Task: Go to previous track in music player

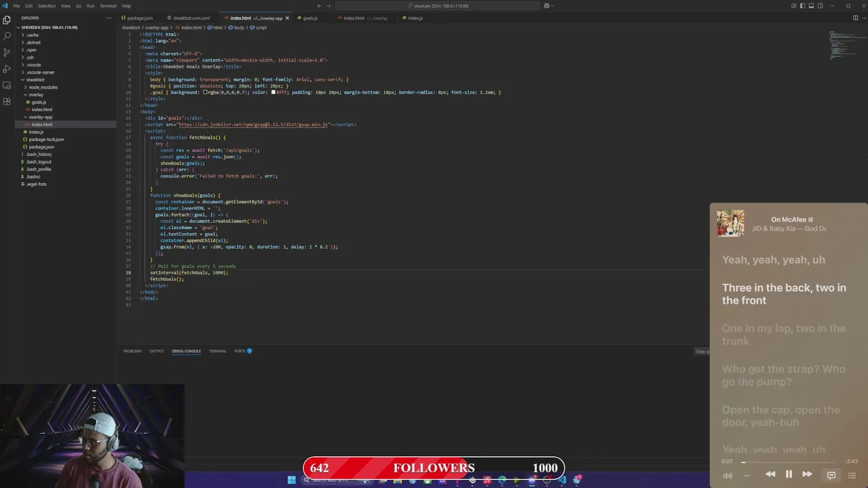Action: (x=770, y=474)
